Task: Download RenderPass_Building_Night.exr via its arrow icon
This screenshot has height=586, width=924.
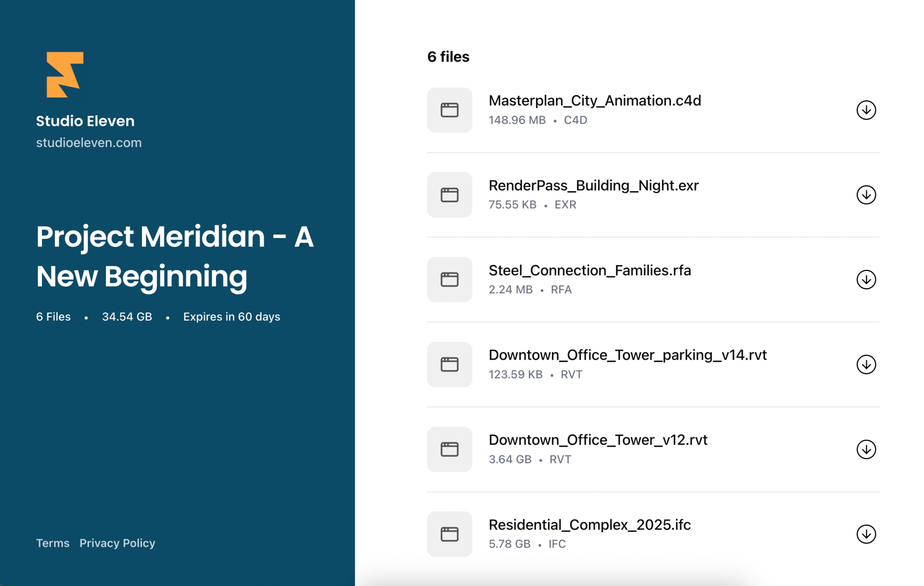Action: 866,195
